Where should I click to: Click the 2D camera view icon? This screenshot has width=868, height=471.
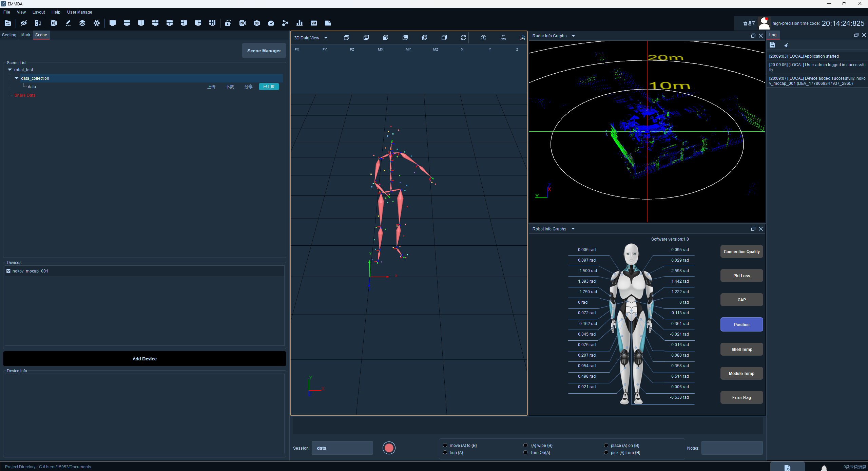[243, 23]
